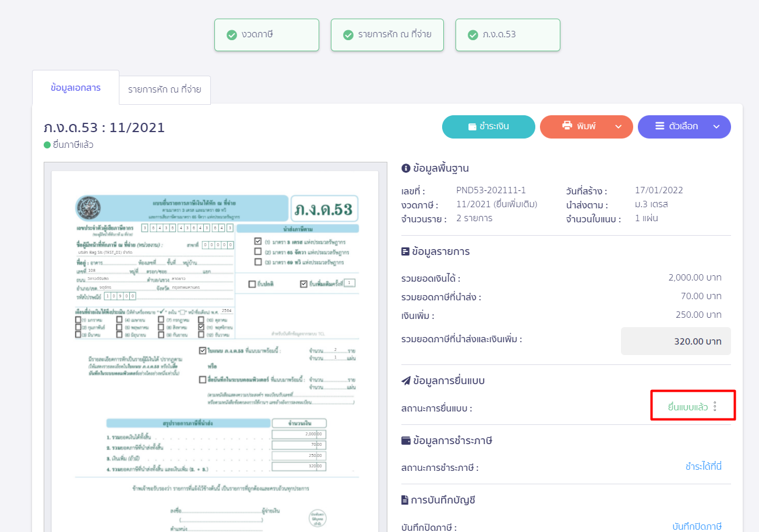The height and width of the screenshot is (532, 759).
Task: Expand the ตัวเลือก dropdown arrow
Action: (716, 126)
